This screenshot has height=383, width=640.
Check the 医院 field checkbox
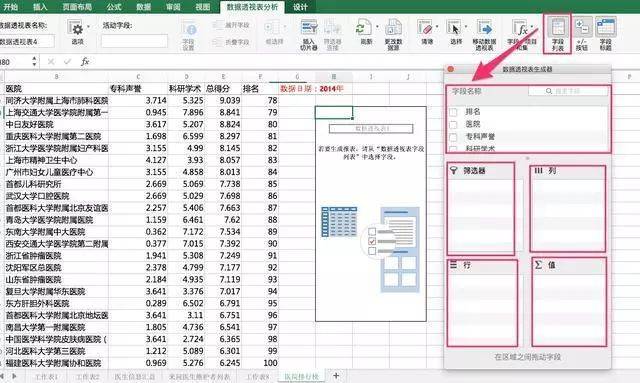(453, 124)
